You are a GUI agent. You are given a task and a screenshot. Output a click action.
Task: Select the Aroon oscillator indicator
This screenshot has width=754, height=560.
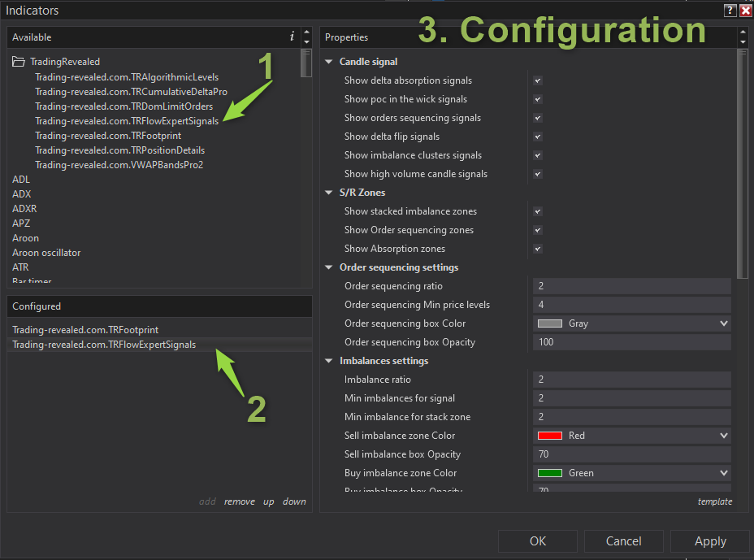click(x=46, y=253)
